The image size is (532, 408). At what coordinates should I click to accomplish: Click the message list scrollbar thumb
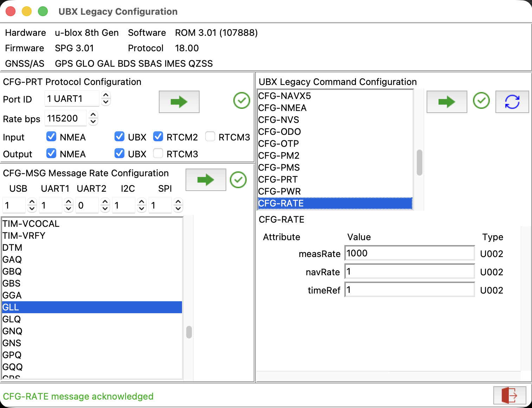(189, 332)
